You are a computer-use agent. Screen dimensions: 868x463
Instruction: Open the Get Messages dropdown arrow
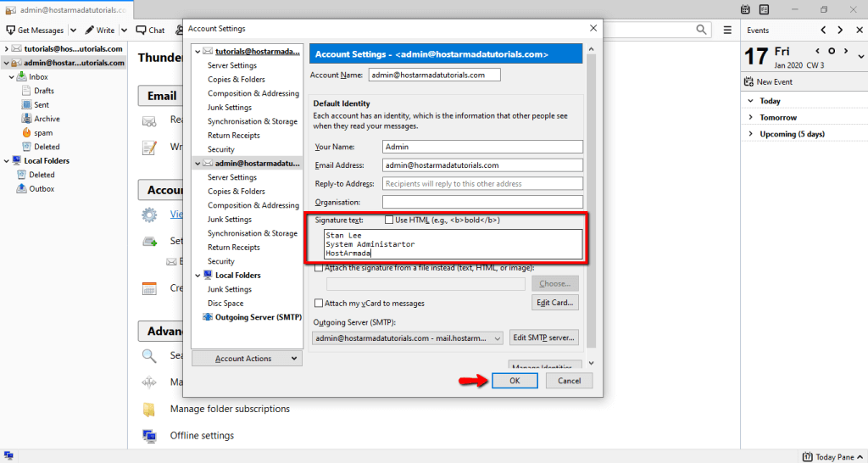[73, 31]
